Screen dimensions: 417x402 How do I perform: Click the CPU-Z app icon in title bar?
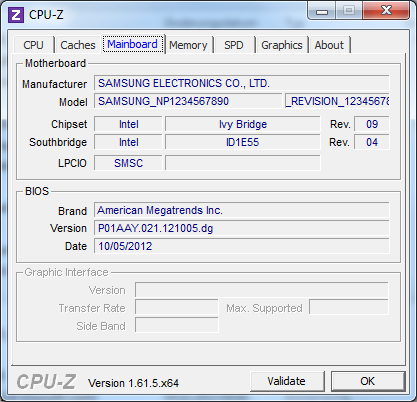tap(16, 15)
